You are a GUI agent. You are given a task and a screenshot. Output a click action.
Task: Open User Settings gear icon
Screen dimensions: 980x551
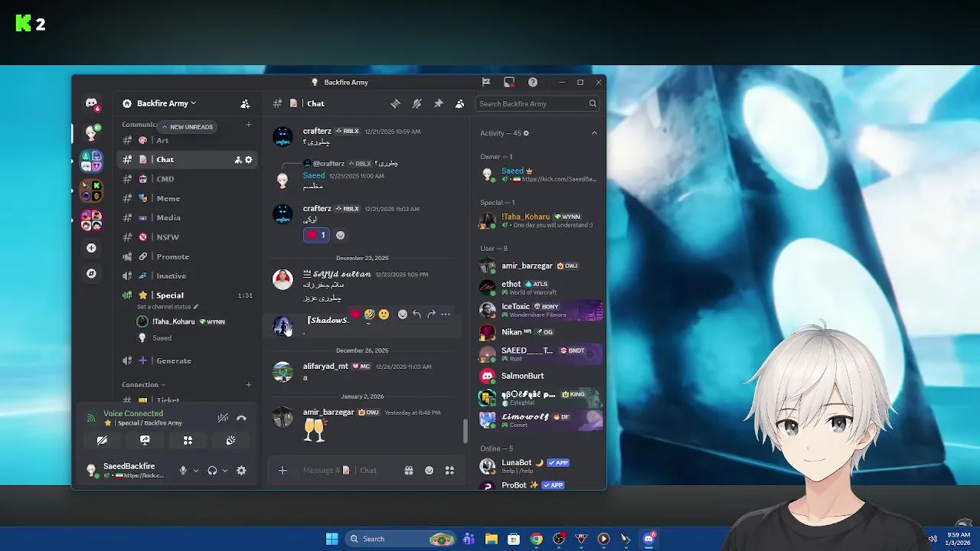coord(241,471)
